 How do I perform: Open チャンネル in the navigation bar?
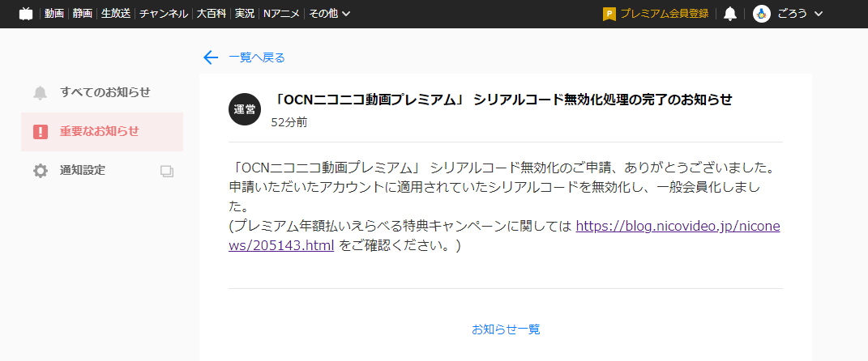tap(163, 14)
